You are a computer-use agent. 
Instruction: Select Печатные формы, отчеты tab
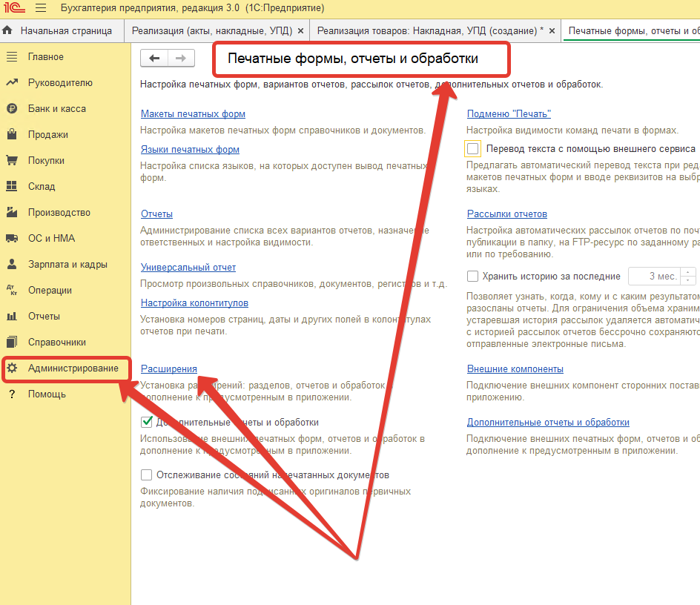pyautogui.click(x=632, y=31)
